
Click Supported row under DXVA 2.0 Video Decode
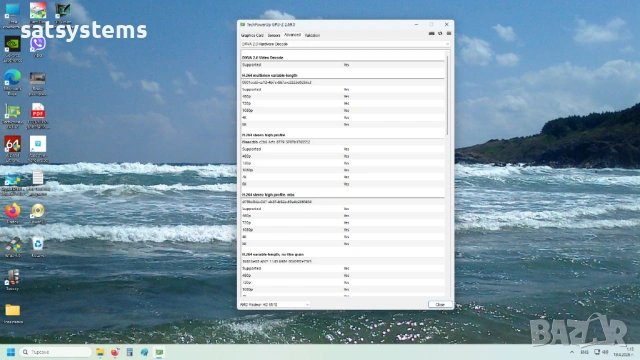click(x=343, y=65)
